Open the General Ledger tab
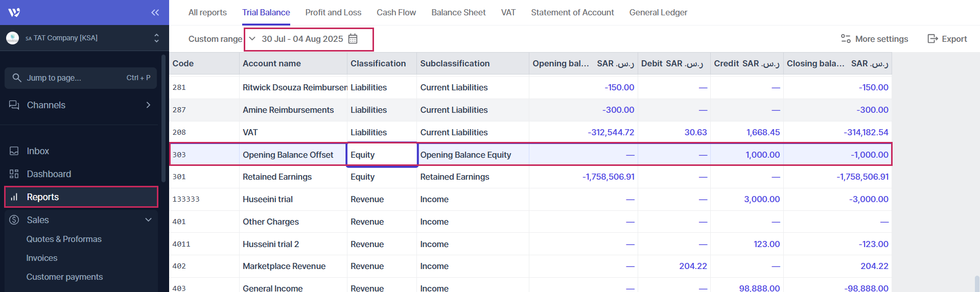 coord(658,12)
